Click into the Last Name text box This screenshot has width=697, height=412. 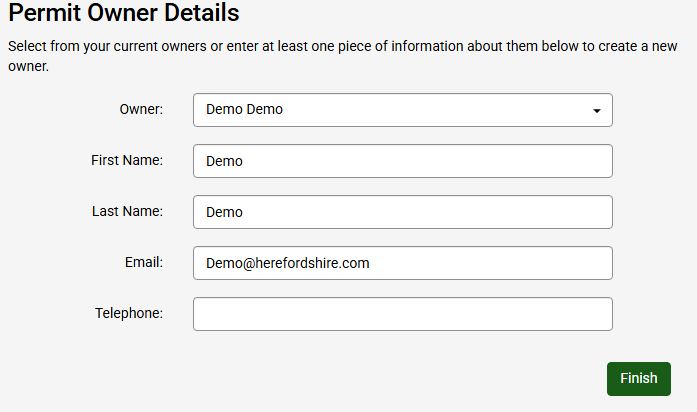click(x=402, y=212)
